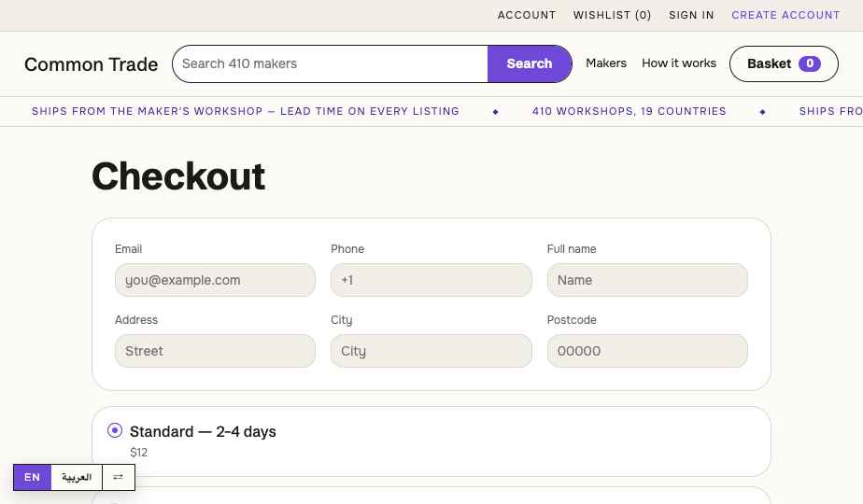Click the Email input field
The height and width of the screenshot is (504, 863).
215,280
